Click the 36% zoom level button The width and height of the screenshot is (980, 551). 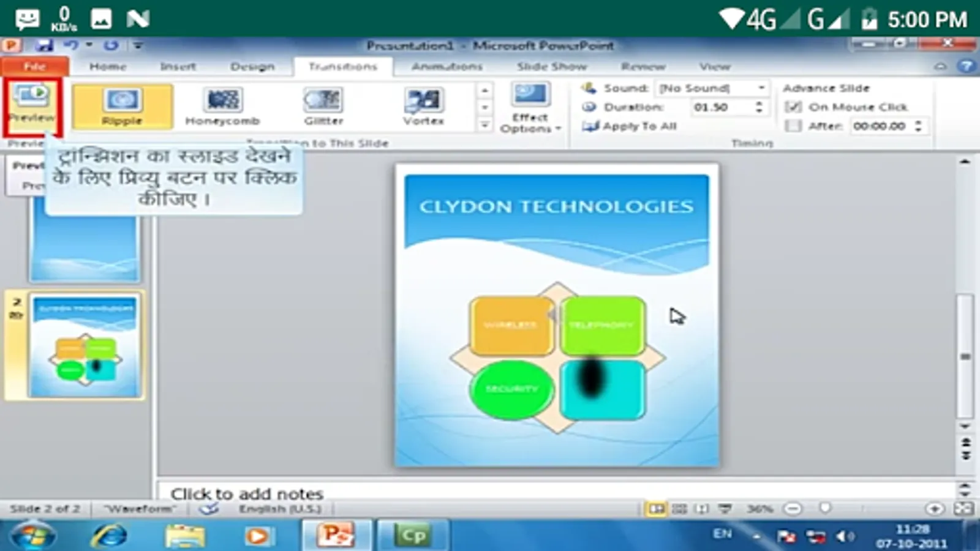pos(759,509)
